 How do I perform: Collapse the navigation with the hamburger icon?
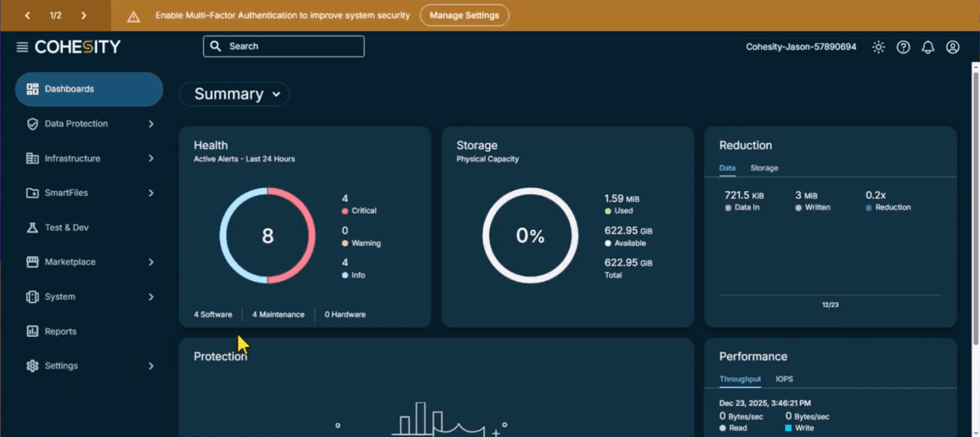pos(21,45)
